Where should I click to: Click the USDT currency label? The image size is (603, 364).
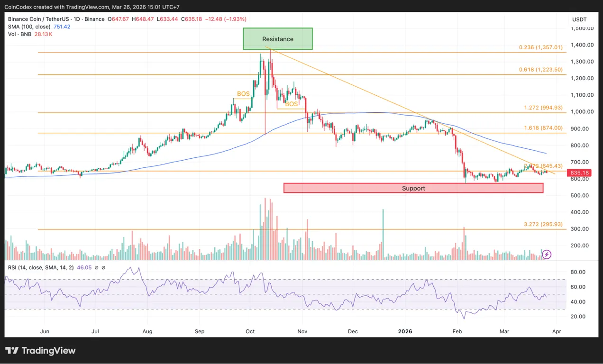point(579,19)
